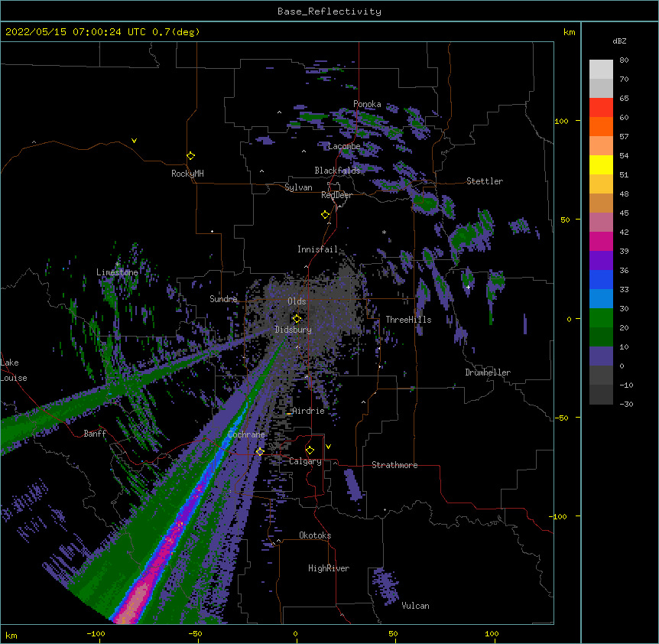Click the yellow v marker northwest of RockyMH

point(134,141)
